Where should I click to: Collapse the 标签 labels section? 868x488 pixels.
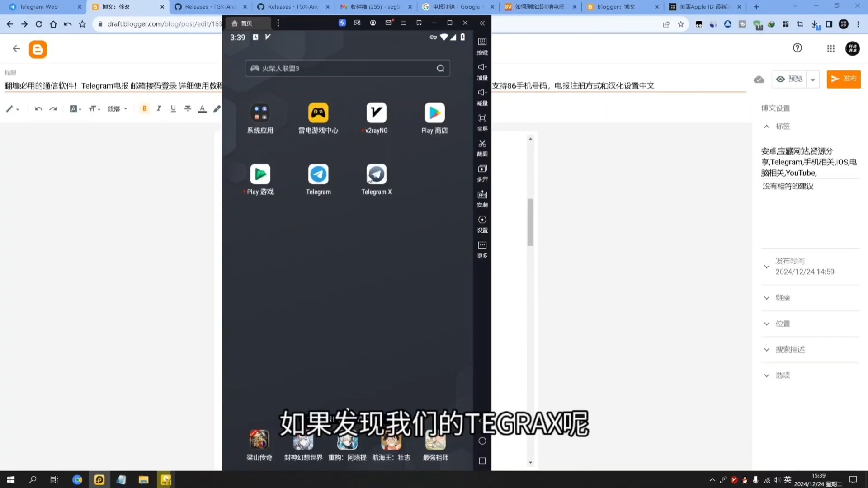pyautogui.click(x=767, y=127)
